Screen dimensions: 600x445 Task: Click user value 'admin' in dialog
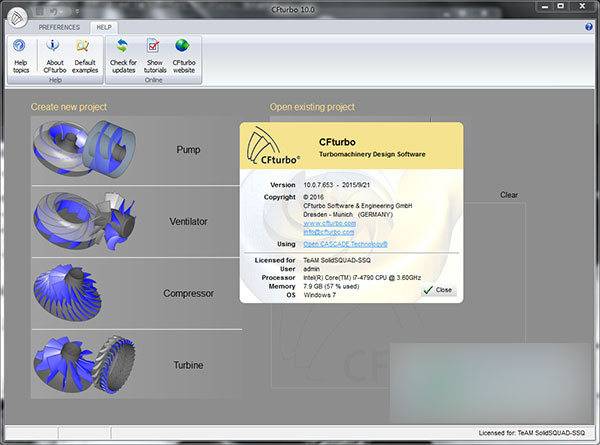[311, 269]
